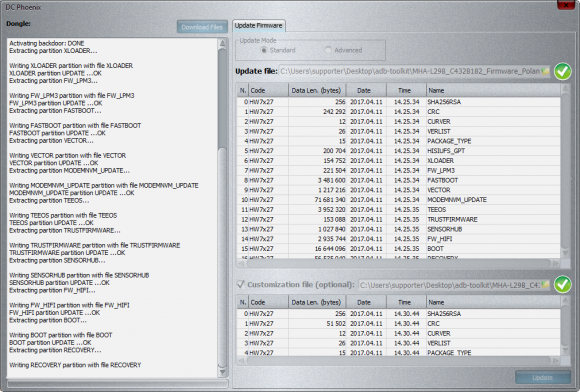
Task: Click the progress bar below the log
Action: click(x=117, y=383)
